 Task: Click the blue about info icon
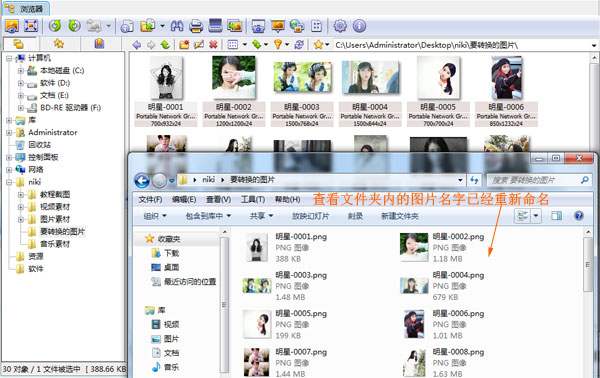[x=359, y=26]
